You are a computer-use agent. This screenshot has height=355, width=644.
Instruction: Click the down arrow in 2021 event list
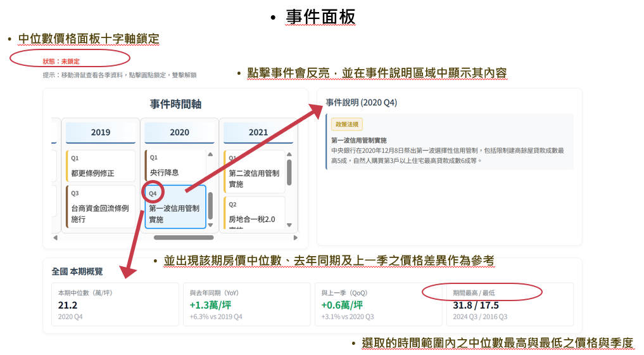pyautogui.click(x=289, y=225)
